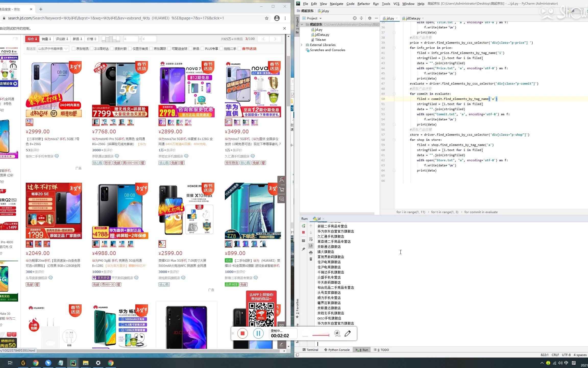Pause the screen recording
588x368 pixels.
point(258,333)
